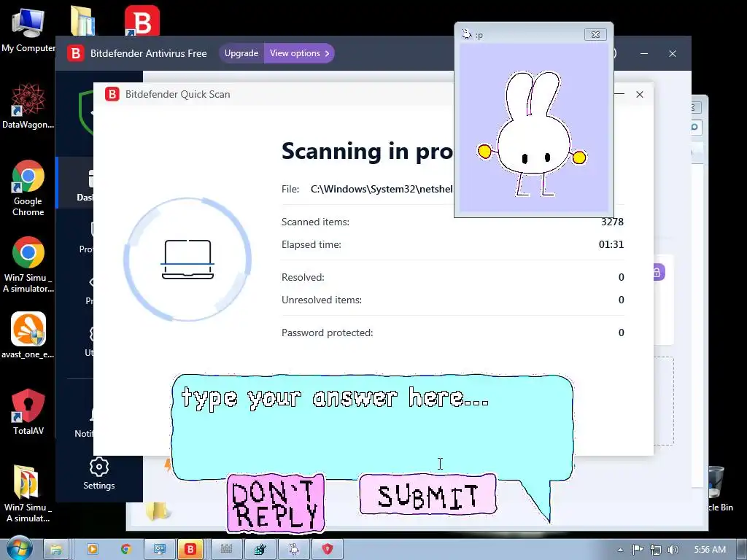Open Chrome from the taskbar
The height and width of the screenshot is (560, 747).
point(125,550)
